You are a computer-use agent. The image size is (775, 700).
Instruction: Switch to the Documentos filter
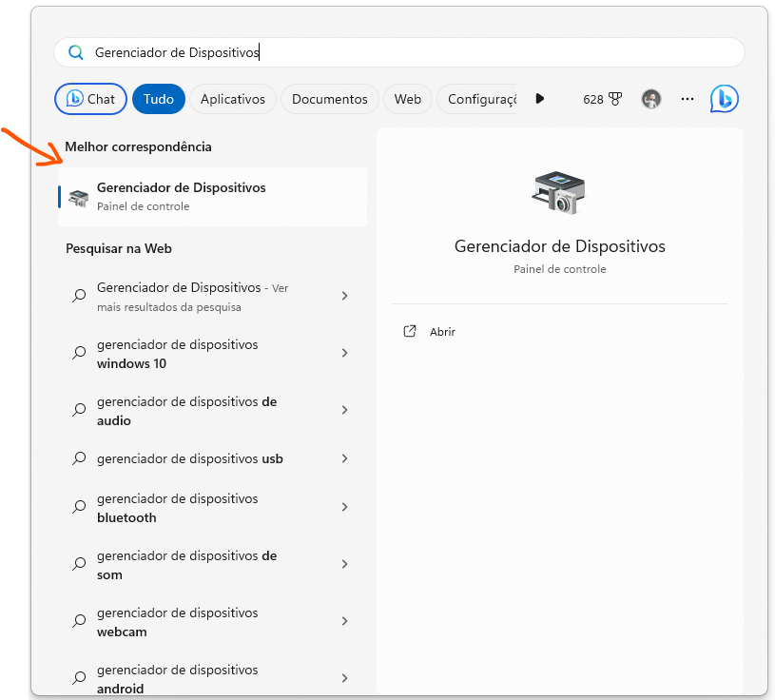coord(330,99)
